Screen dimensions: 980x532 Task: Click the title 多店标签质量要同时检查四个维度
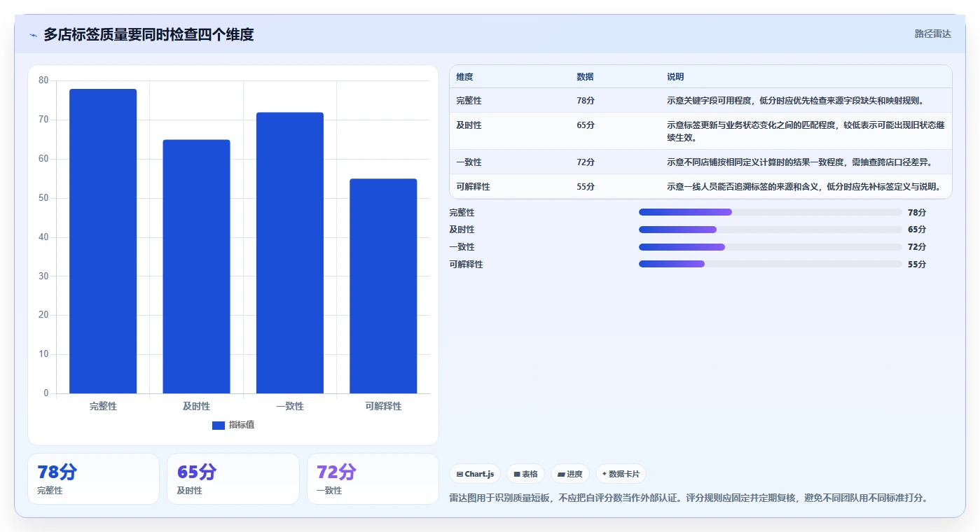[149, 34]
